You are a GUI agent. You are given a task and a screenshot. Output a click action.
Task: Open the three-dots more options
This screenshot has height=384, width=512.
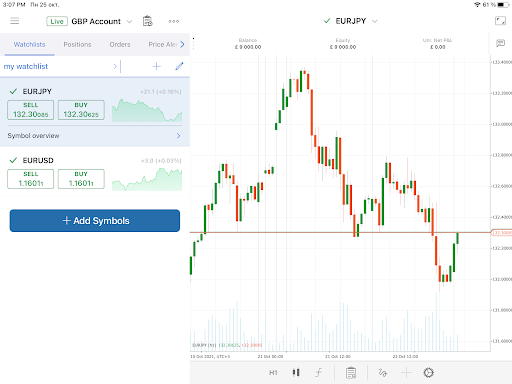tap(174, 21)
